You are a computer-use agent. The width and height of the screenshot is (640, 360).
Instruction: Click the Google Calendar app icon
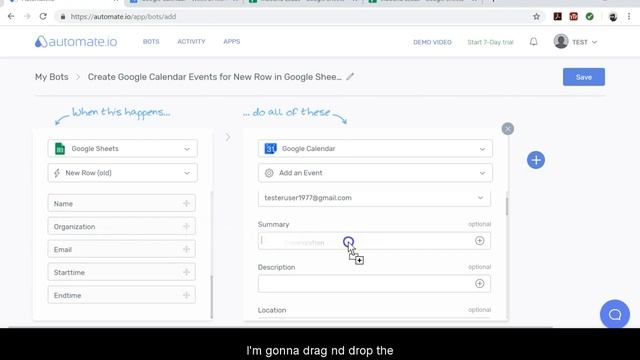tap(270, 149)
